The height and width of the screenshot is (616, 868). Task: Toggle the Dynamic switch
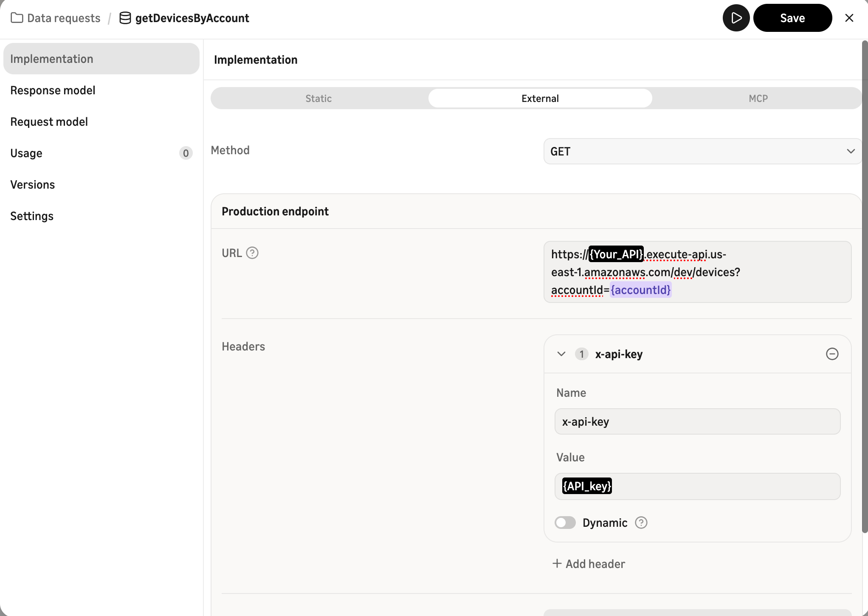(x=565, y=523)
